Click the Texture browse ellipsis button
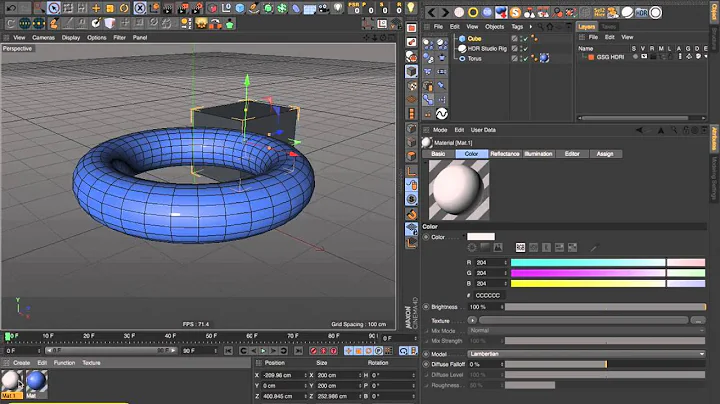Screen dimensions: 720x404 point(698,320)
